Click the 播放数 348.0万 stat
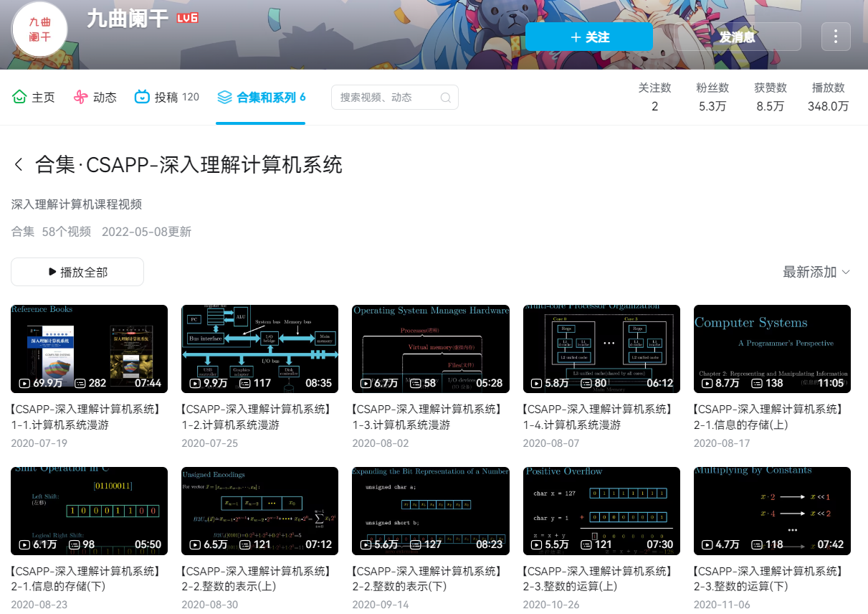The height and width of the screenshot is (614, 868). coord(829,97)
